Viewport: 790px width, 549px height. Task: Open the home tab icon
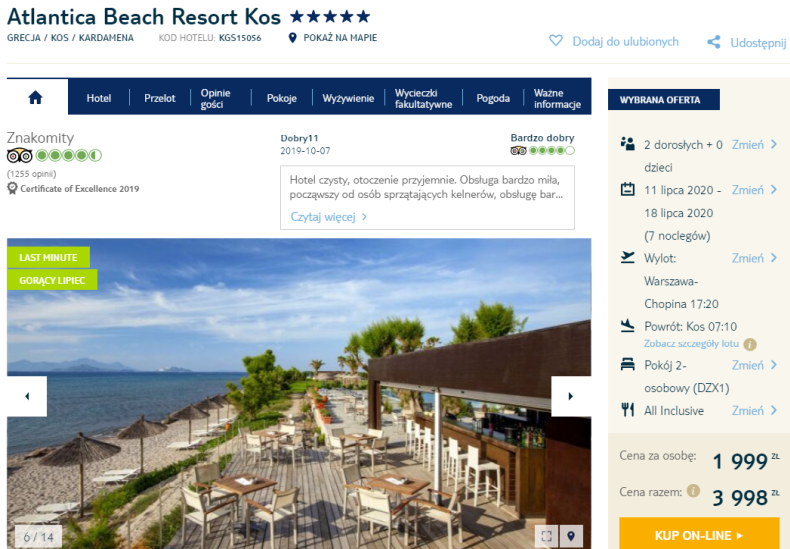pos(35,97)
